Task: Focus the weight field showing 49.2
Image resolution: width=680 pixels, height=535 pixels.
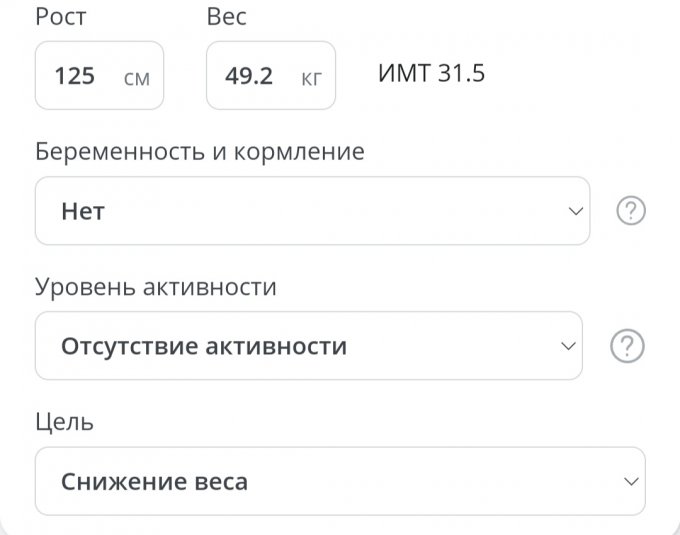Action: pyautogui.click(x=250, y=76)
